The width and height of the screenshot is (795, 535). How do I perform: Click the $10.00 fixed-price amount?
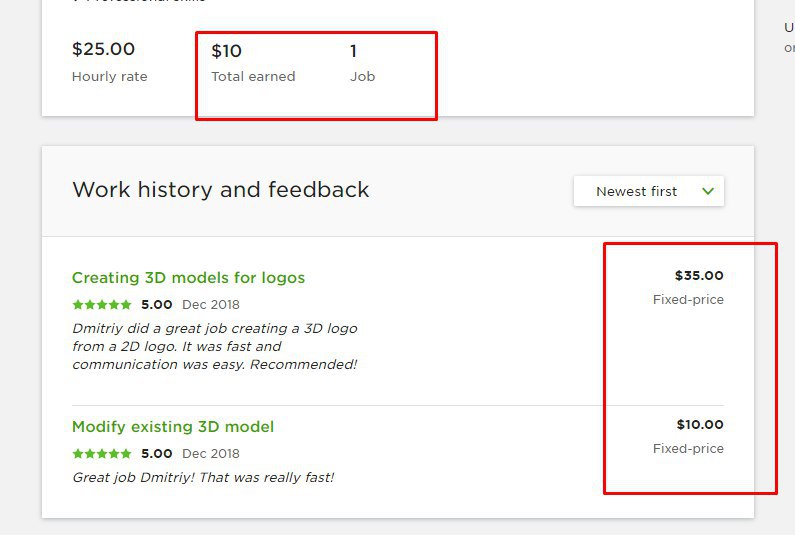click(699, 424)
